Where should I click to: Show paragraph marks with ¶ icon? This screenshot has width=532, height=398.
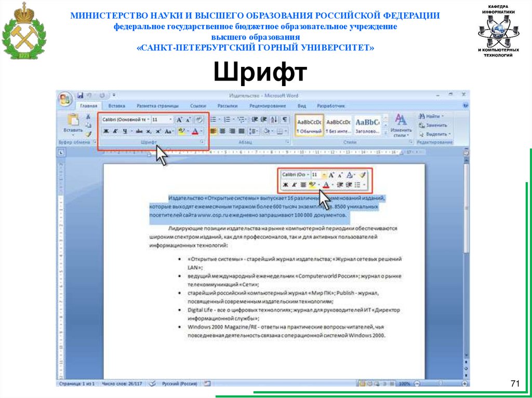point(285,119)
